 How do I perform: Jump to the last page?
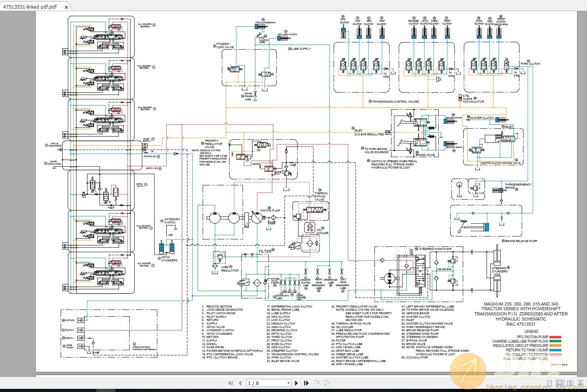(306, 383)
